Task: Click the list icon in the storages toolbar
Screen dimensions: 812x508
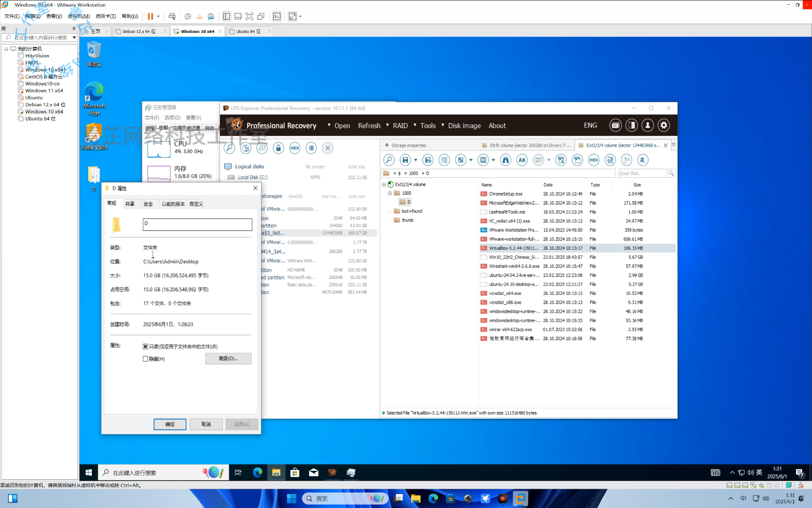Action: click(x=311, y=148)
